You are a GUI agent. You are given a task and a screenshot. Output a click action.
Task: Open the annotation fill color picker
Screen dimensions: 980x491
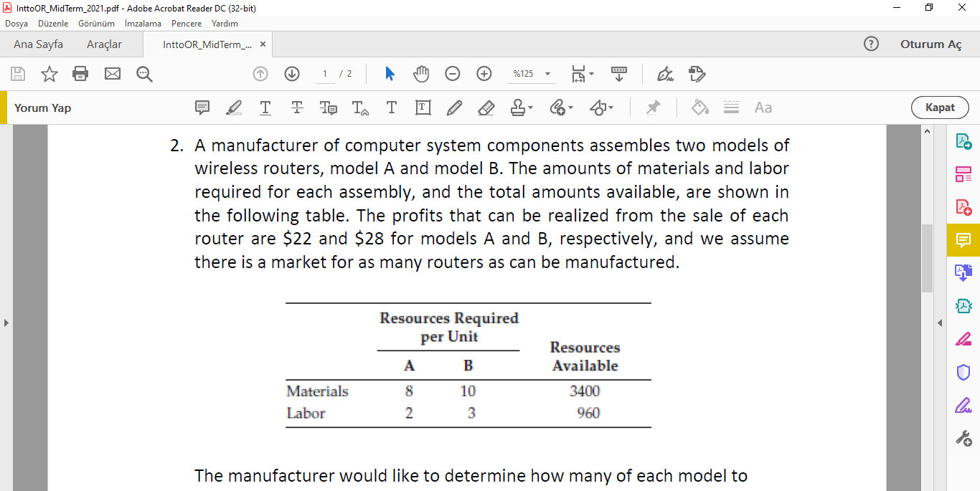pyautogui.click(x=699, y=108)
